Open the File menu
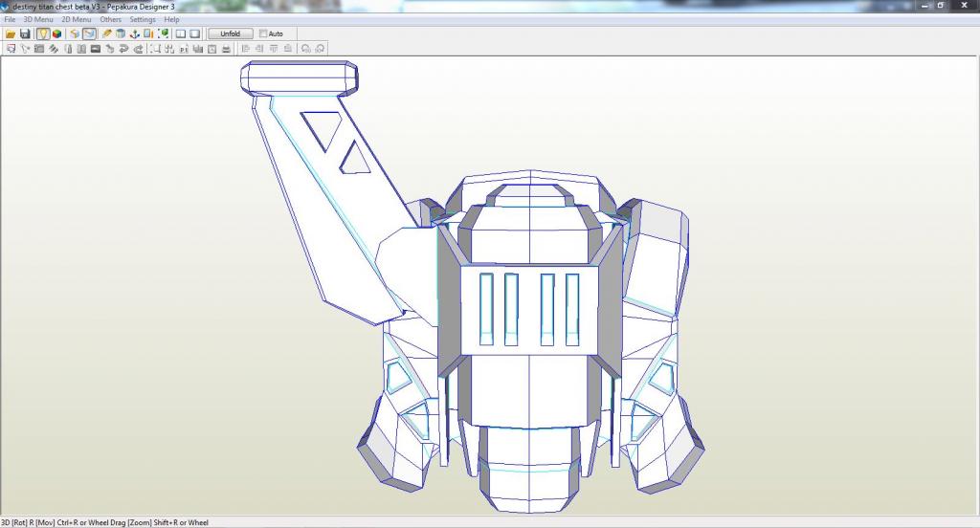 (x=10, y=19)
